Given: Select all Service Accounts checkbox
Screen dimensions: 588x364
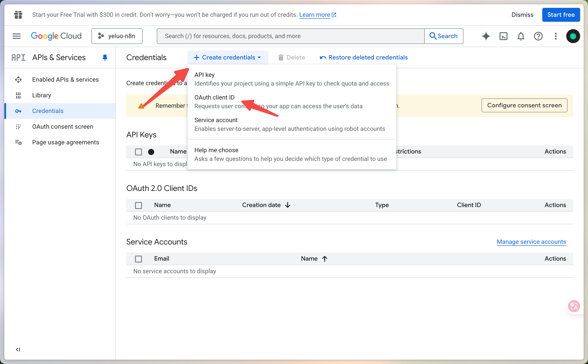Looking at the screenshot, I should tap(139, 259).
